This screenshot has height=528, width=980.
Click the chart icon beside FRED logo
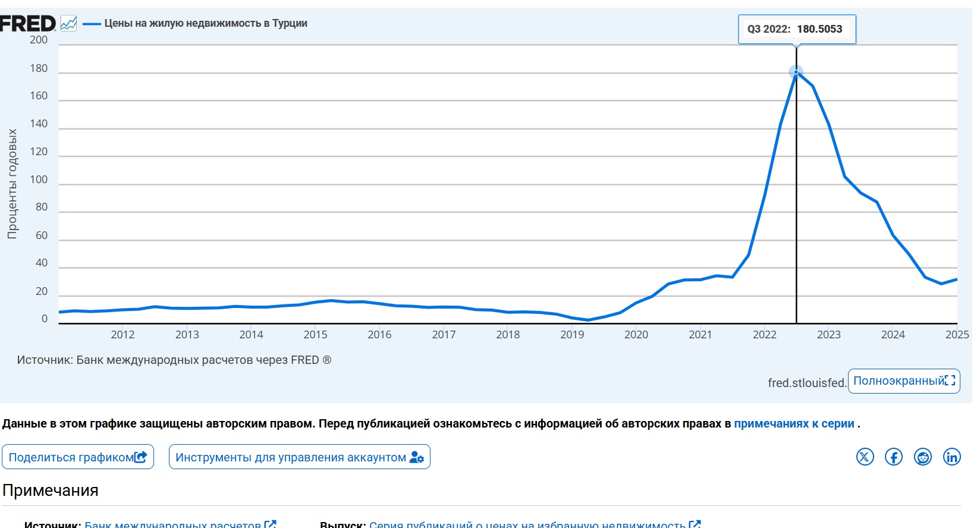click(68, 24)
